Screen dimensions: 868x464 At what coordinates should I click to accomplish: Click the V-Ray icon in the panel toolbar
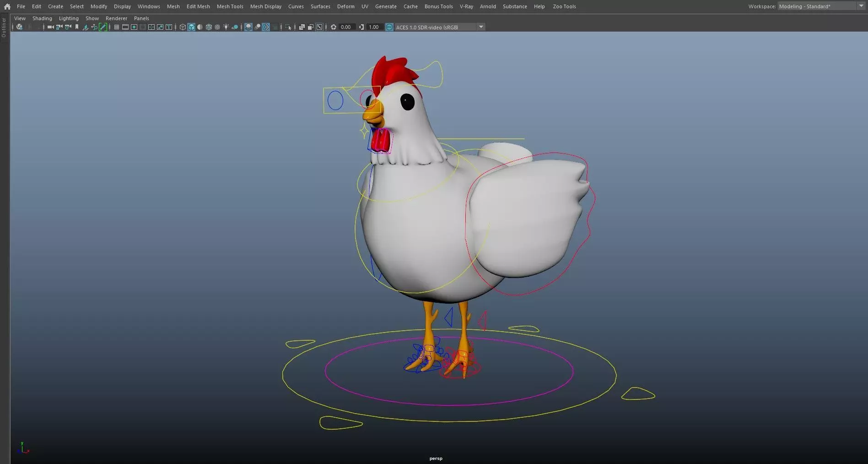click(x=19, y=27)
